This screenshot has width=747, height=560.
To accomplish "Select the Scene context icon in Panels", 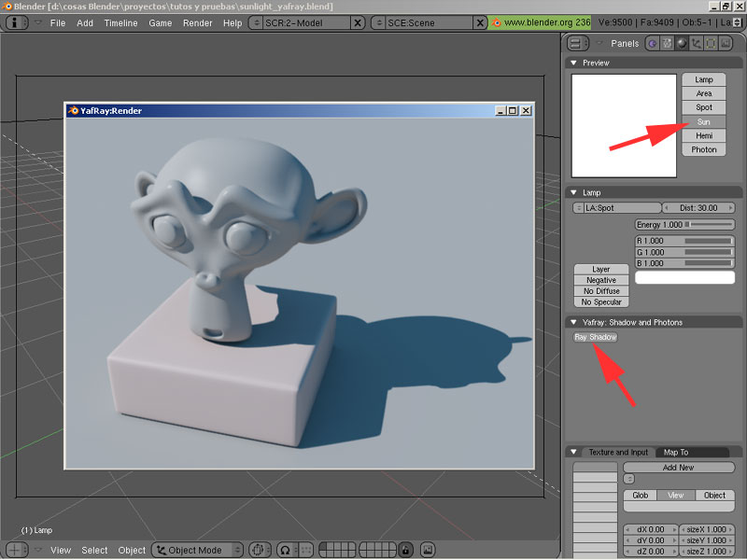I will tap(726, 43).
